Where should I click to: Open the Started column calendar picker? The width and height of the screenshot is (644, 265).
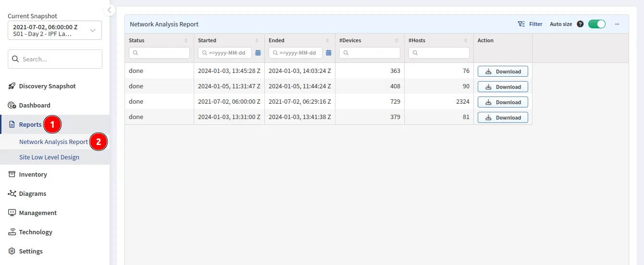[x=258, y=53]
